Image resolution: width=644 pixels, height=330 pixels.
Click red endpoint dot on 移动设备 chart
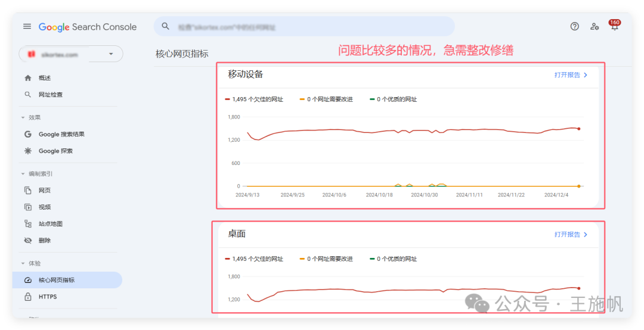click(578, 129)
